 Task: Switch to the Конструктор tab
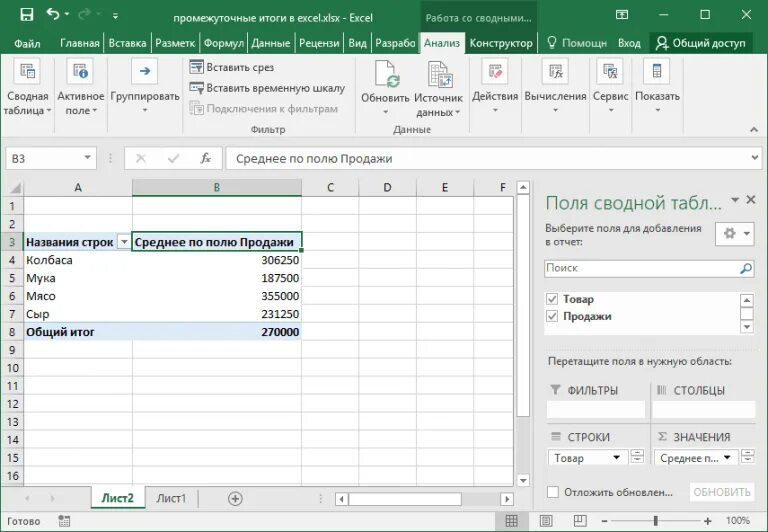(501, 44)
